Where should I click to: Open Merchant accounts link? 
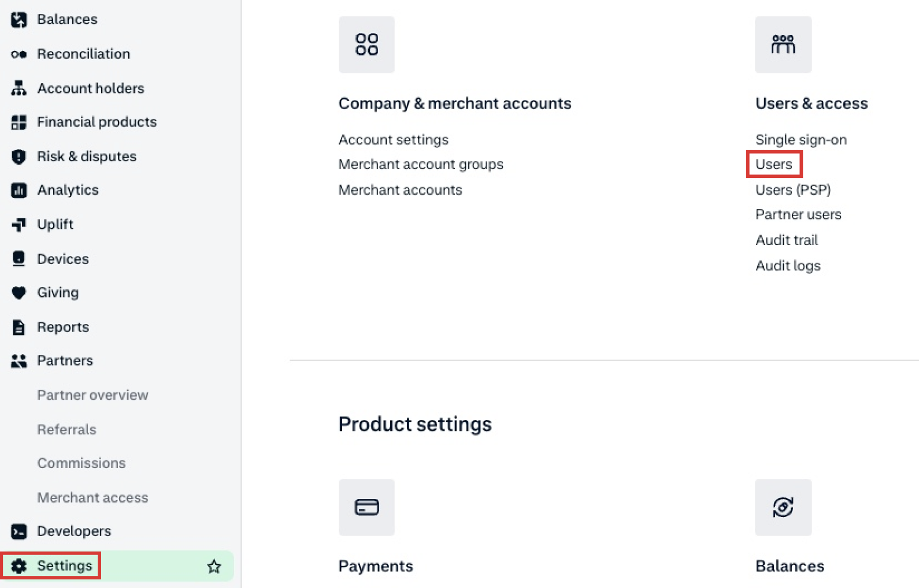coord(400,190)
